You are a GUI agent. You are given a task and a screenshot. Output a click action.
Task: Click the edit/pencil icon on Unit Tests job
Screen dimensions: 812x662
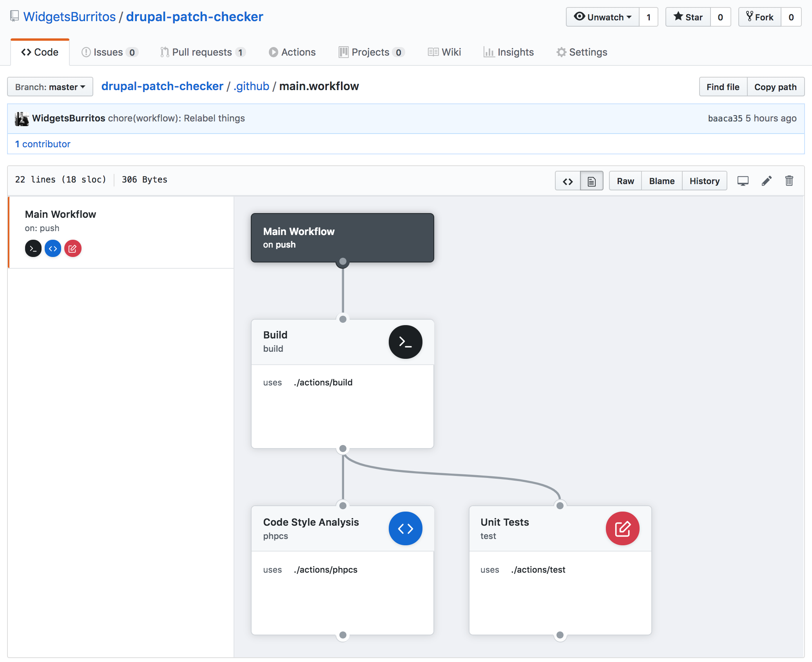pos(622,528)
